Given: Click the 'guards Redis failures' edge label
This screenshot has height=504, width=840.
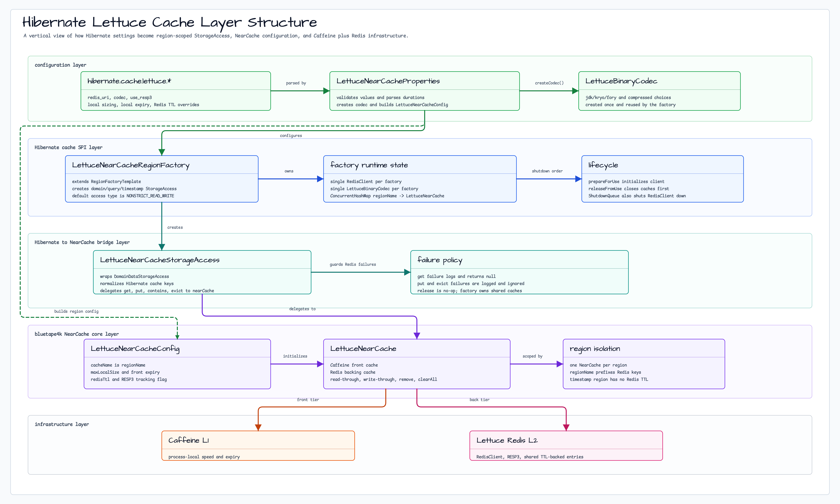Looking at the screenshot, I should click(353, 264).
